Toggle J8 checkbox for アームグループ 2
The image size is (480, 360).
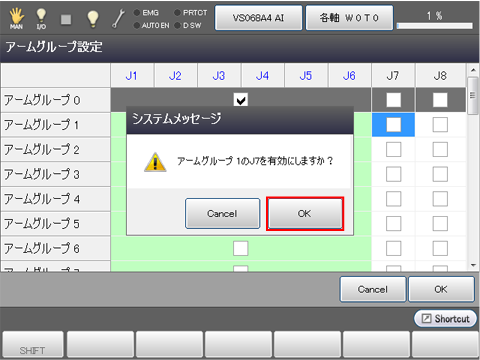440,149
